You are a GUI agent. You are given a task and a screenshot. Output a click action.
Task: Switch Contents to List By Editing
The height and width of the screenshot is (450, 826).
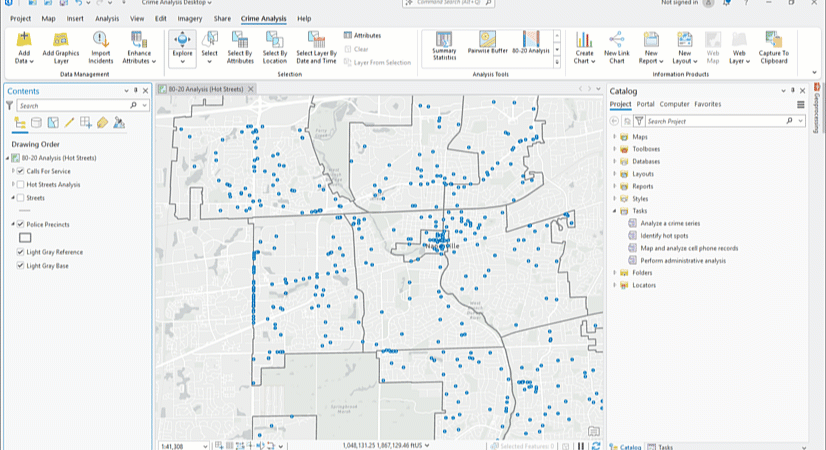(x=69, y=123)
